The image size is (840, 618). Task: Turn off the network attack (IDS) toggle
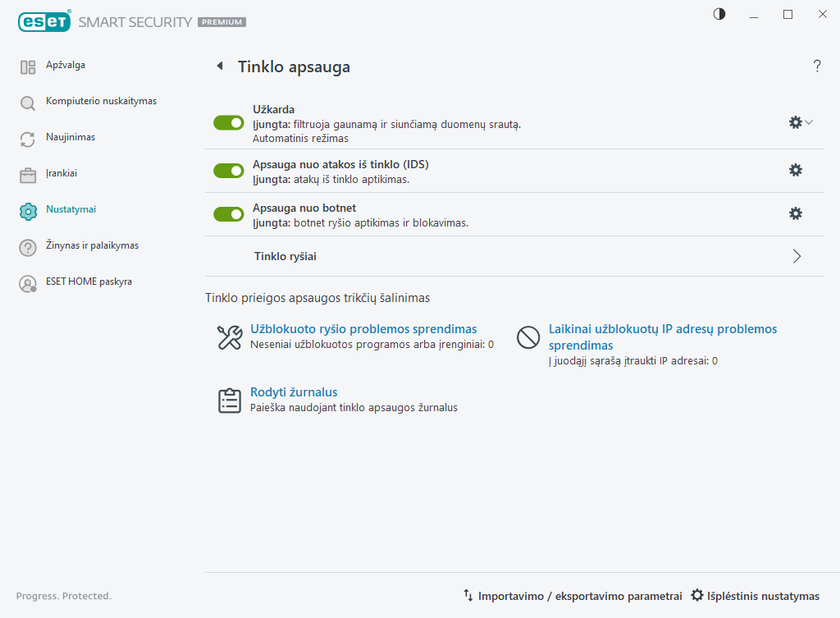(229, 171)
